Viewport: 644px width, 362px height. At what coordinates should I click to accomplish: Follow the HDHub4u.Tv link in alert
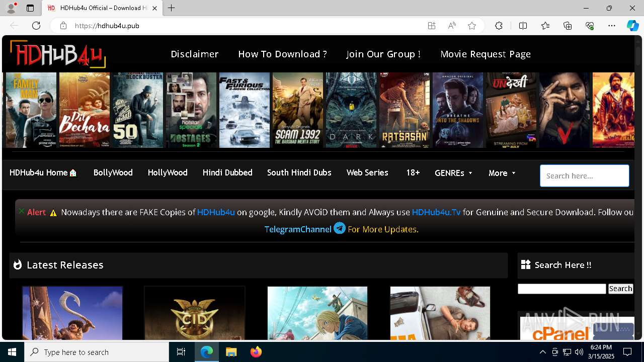click(436, 212)
